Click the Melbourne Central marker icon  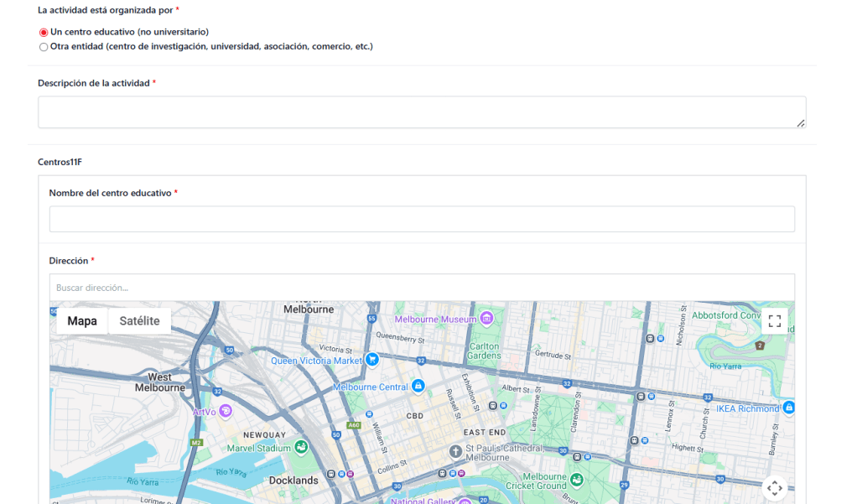tap(418, 387)
